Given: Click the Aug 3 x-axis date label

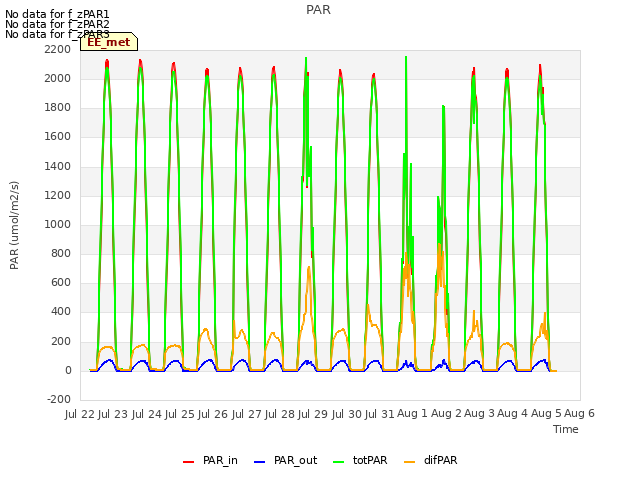Looking at the screenshot, I should click(479, 413).
